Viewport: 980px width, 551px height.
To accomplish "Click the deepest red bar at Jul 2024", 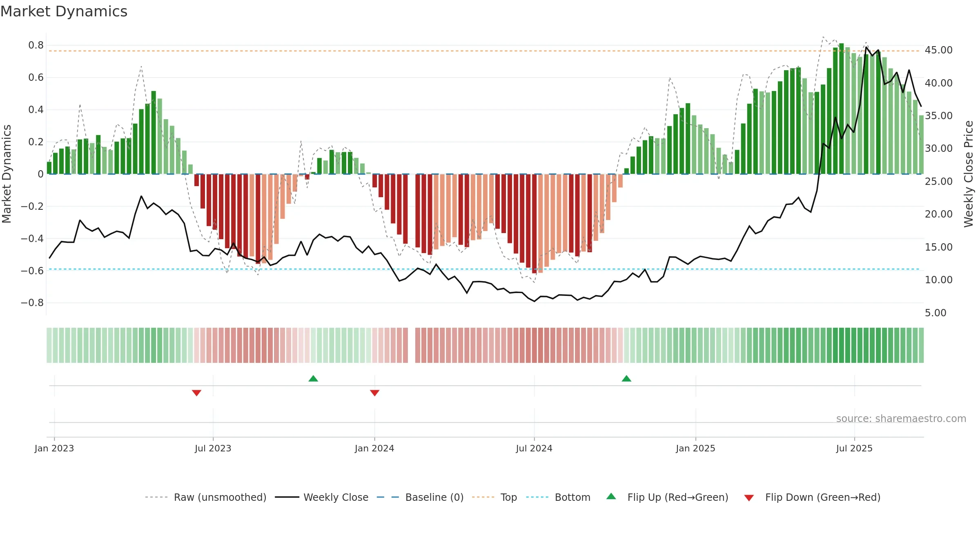I will click(x=535, y=224).
